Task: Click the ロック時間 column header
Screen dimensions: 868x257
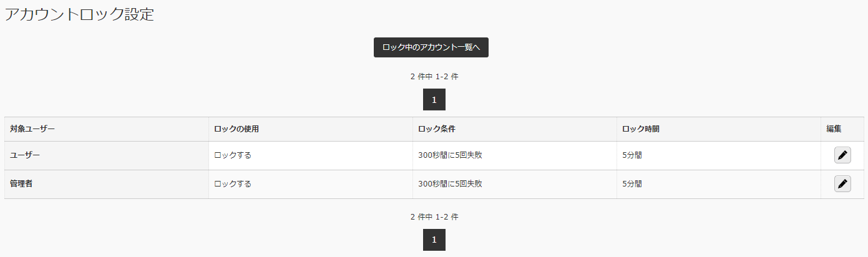Action: coord(641,129)
